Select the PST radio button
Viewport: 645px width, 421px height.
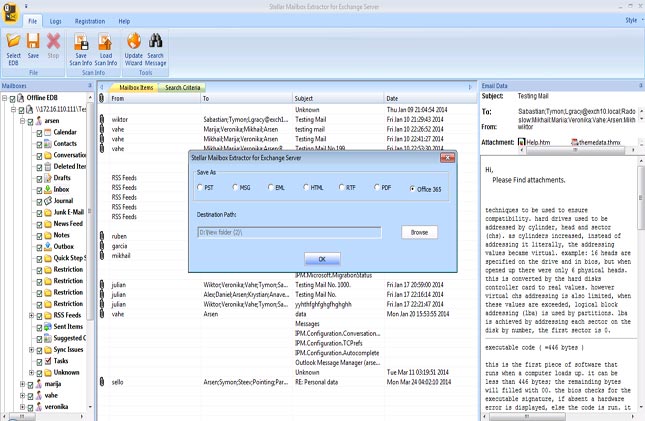(x=200, y=187)
